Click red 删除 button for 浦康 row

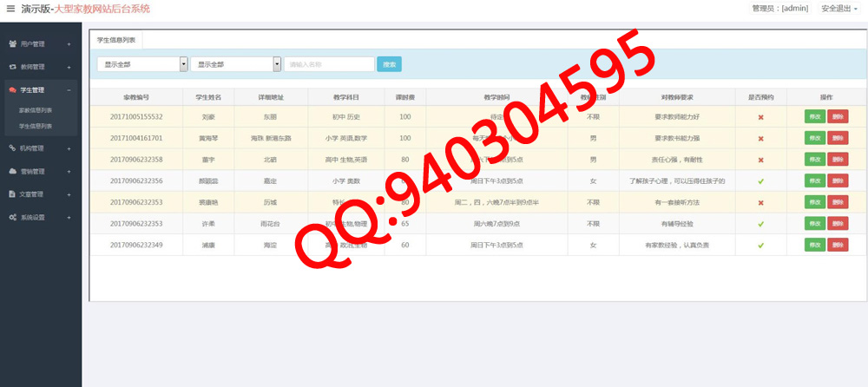pyautogui.click(x=838, y=246)
